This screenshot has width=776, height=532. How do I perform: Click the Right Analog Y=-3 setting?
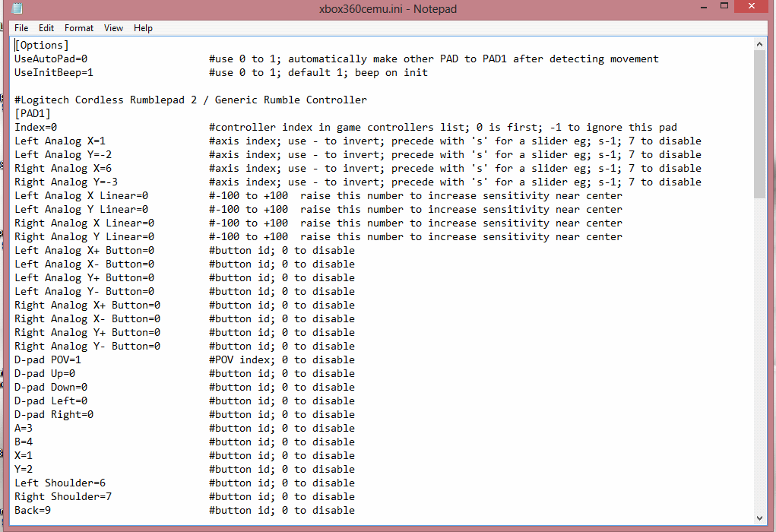66,182
